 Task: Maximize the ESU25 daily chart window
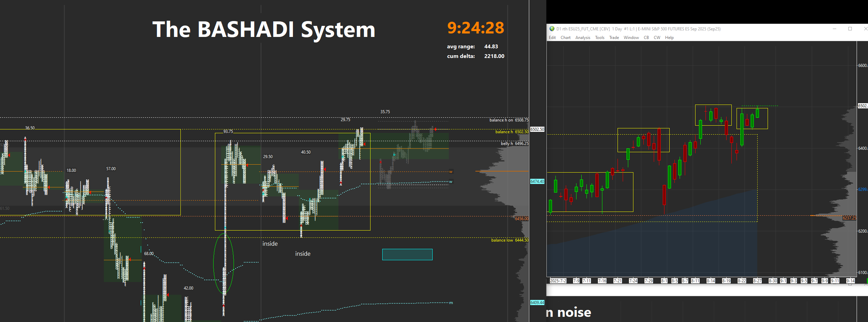coord(850,29)
